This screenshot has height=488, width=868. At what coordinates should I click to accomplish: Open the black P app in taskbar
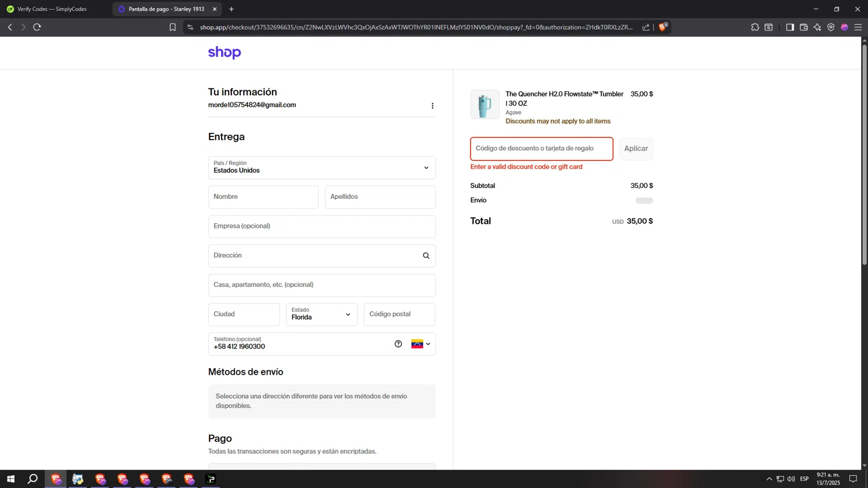[211, 479]
